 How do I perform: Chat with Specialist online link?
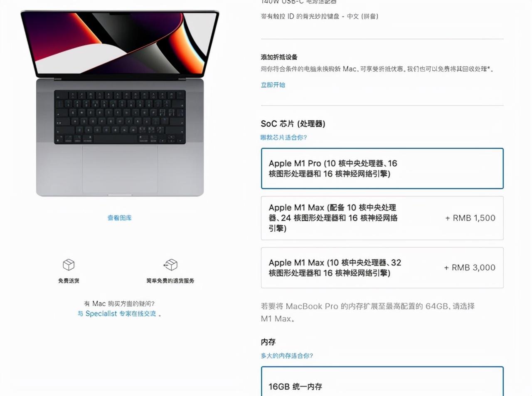[117, 314]
